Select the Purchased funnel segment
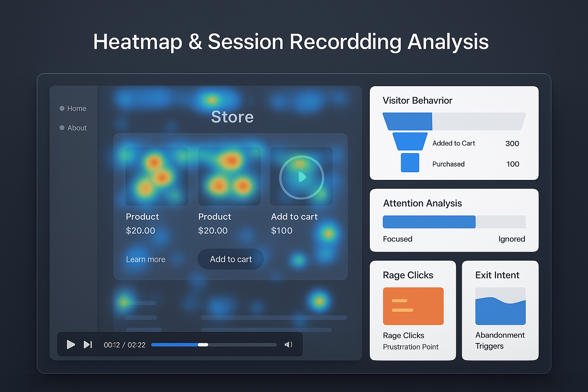The width and height of the screenshot is (588, 392). click(410, 162)
